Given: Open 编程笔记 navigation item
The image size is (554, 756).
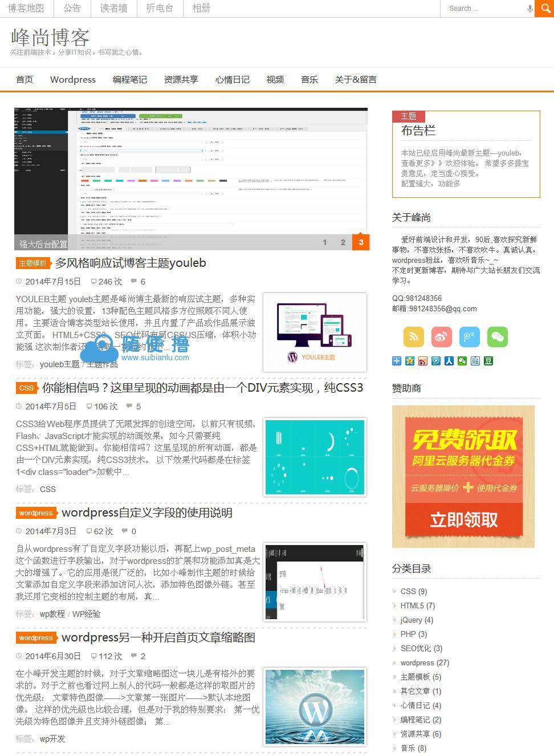Looking at the screenshot, I should click(x=130, y=79).
